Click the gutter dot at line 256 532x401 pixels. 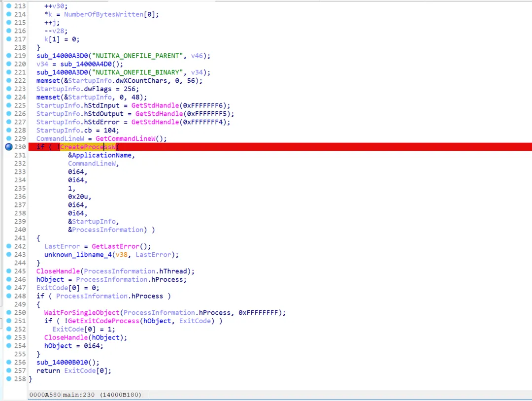(8, 363)
